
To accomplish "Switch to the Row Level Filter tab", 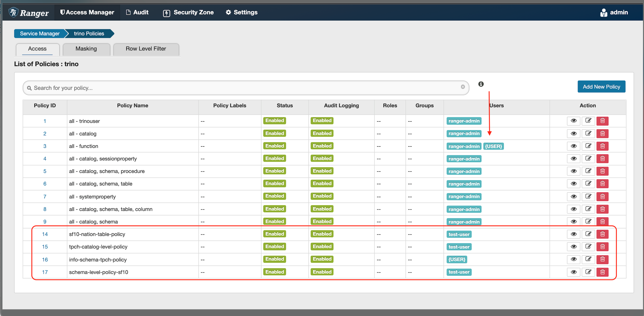I will [x=146, y=49].
